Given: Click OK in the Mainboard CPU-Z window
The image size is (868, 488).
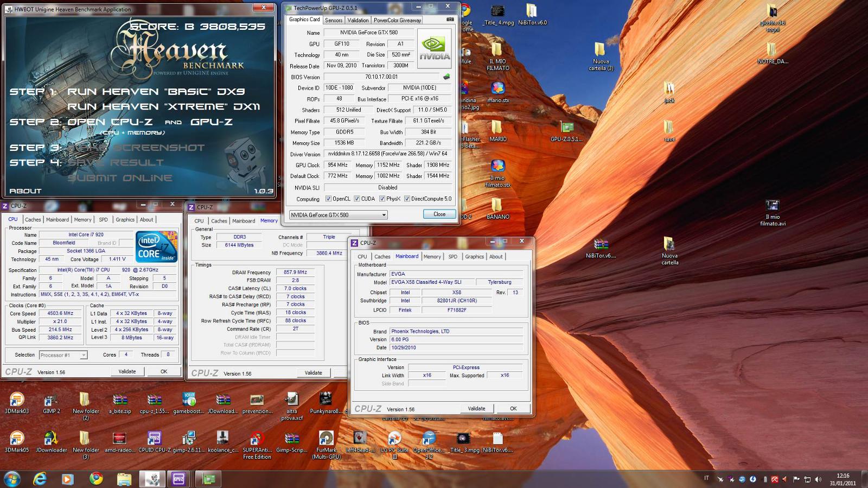Looking at the screenshot, I should tap(513, 409).
